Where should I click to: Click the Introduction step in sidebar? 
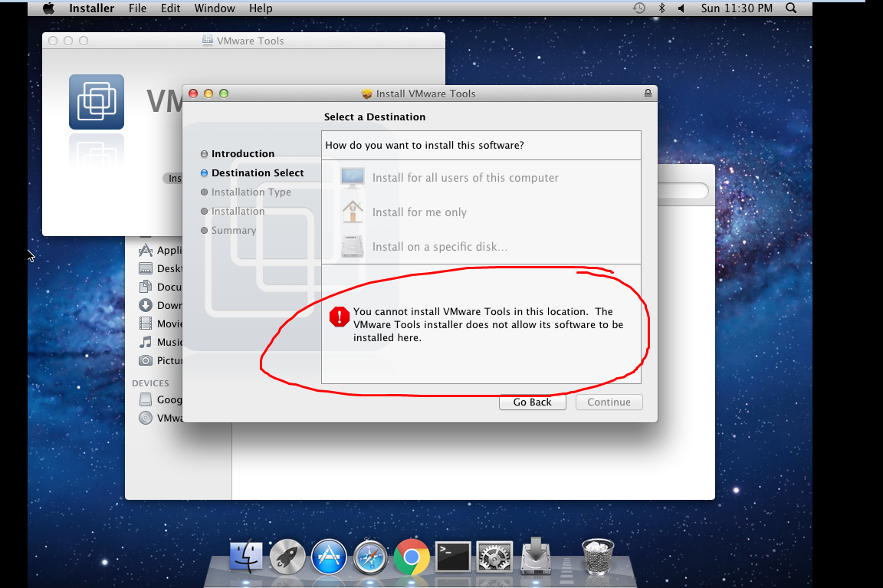pyautogui.click(x=243, y=154)
